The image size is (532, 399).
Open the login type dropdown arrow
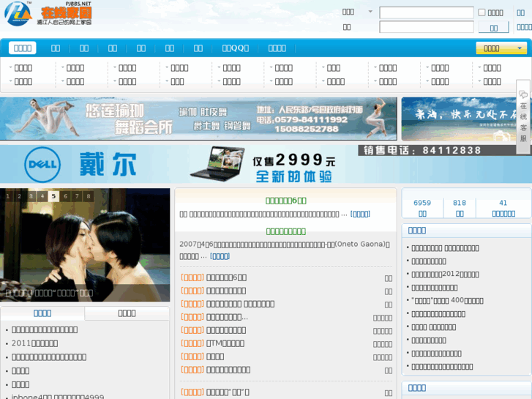coord(370,12)
